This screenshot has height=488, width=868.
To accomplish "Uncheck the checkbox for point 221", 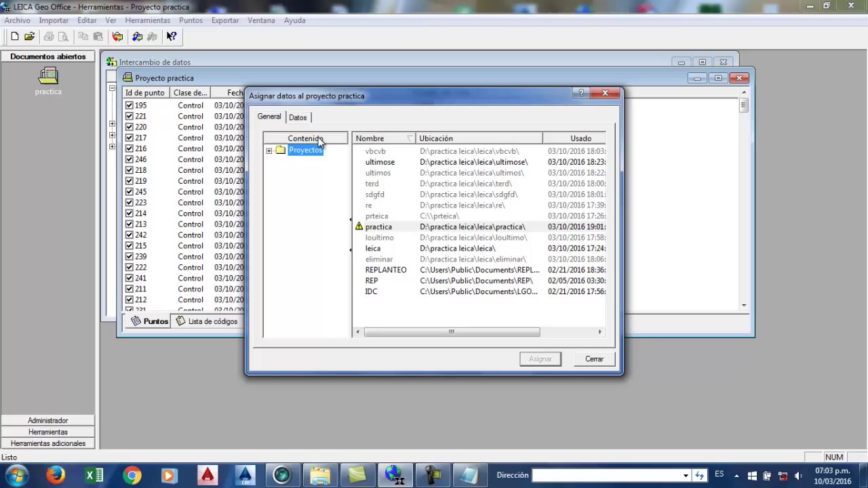I will pyautogui.click(x=129, y=117).
